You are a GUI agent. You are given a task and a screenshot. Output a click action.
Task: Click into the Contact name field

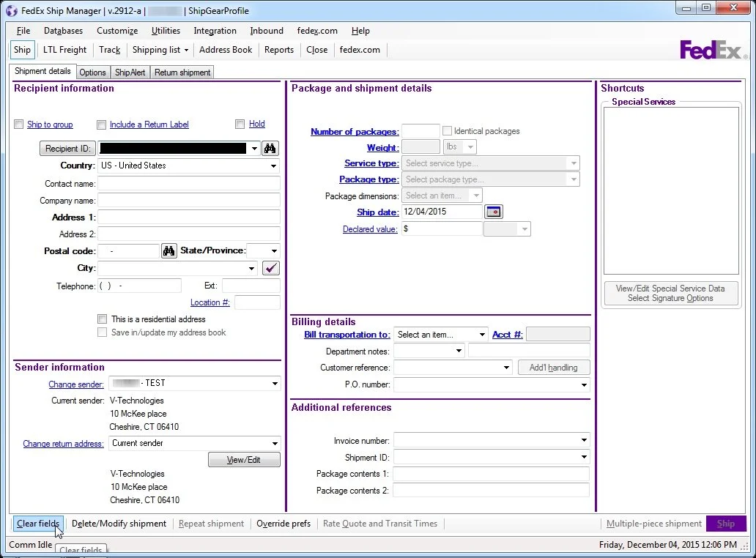tap(189, 184)
